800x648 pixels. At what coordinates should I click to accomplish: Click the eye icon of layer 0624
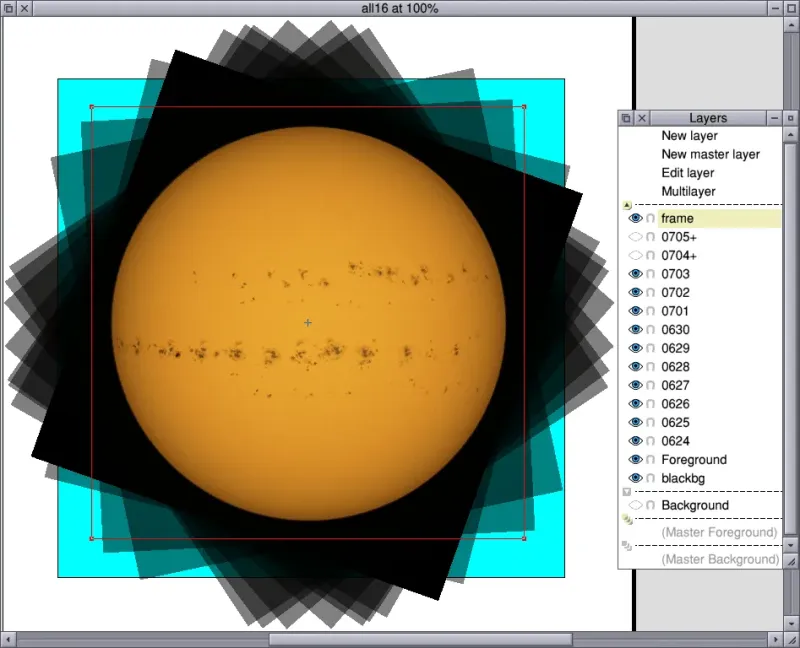(635, 441)
